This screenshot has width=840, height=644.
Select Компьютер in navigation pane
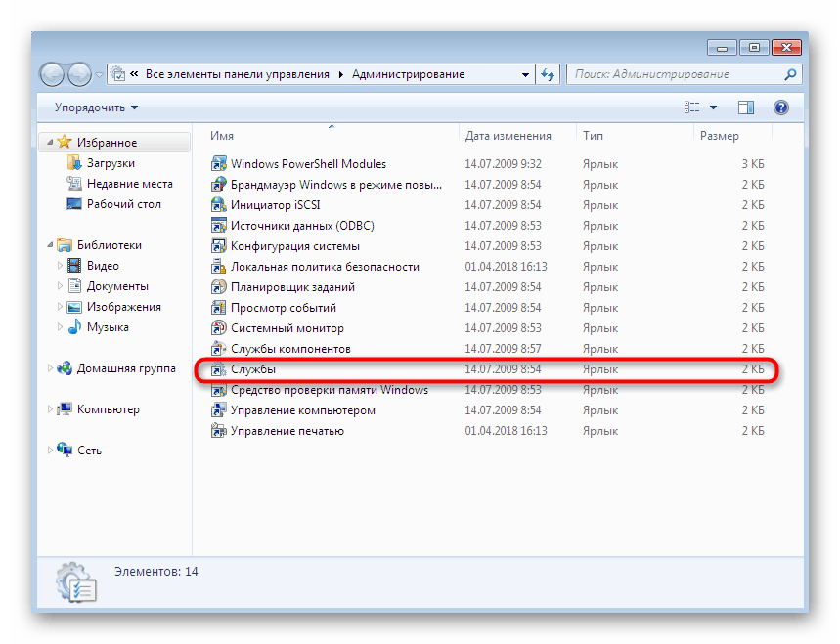pos(109,409)
